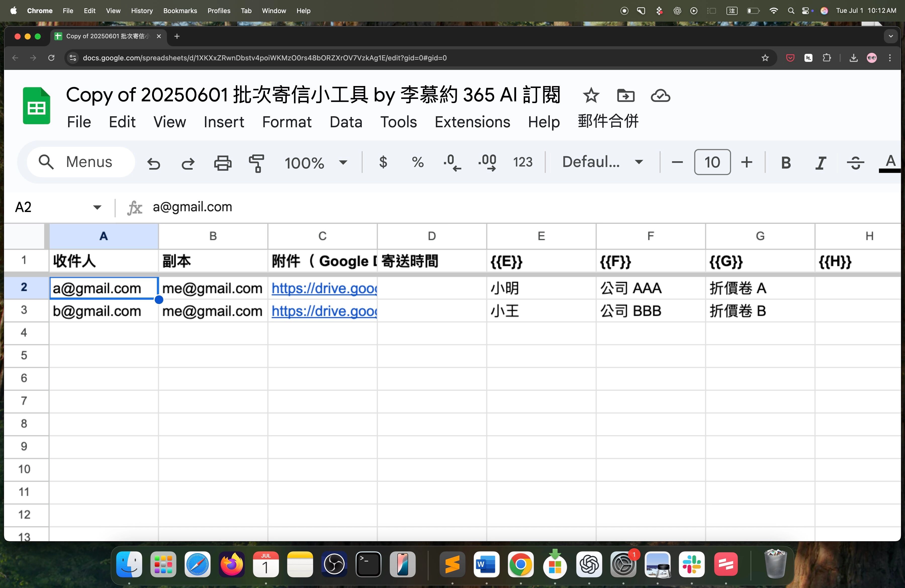Apply currency format with the dollar icon
Image resolution: width=905 pixels, height=588 pixels.
coord(383,162)
